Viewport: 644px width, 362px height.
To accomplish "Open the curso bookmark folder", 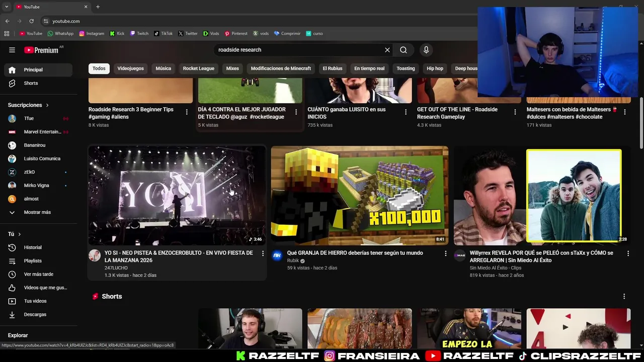I will 314,34.
